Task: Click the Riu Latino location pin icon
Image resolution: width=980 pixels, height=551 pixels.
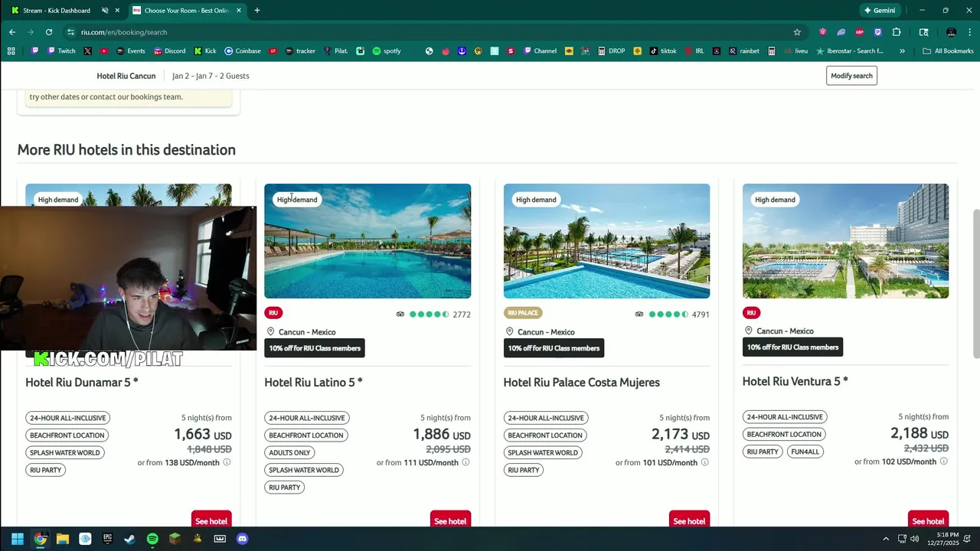Action: [271, 331]
